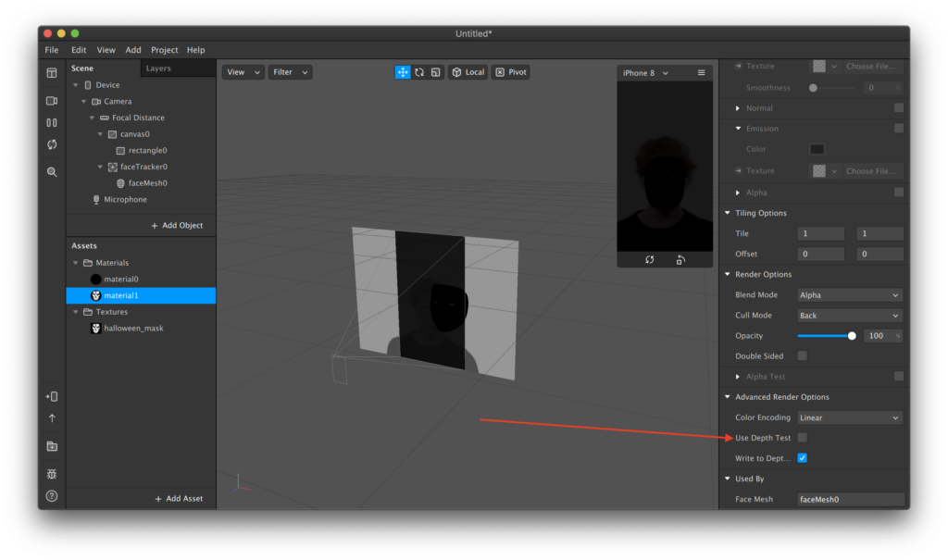Toggle the Emission checkbox

(899, 129)
